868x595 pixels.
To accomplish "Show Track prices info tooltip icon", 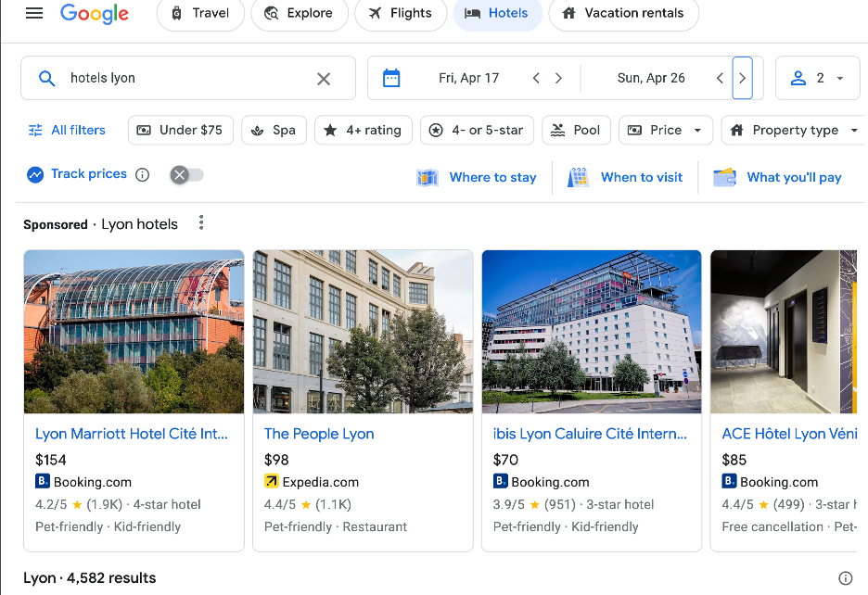I will coord(143,175).
